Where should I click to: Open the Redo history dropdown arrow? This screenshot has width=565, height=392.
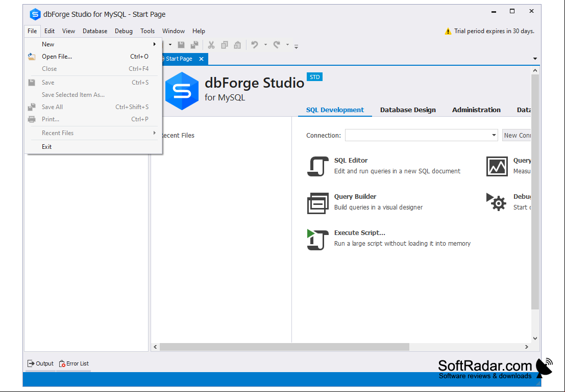click(x=287, y=45)
